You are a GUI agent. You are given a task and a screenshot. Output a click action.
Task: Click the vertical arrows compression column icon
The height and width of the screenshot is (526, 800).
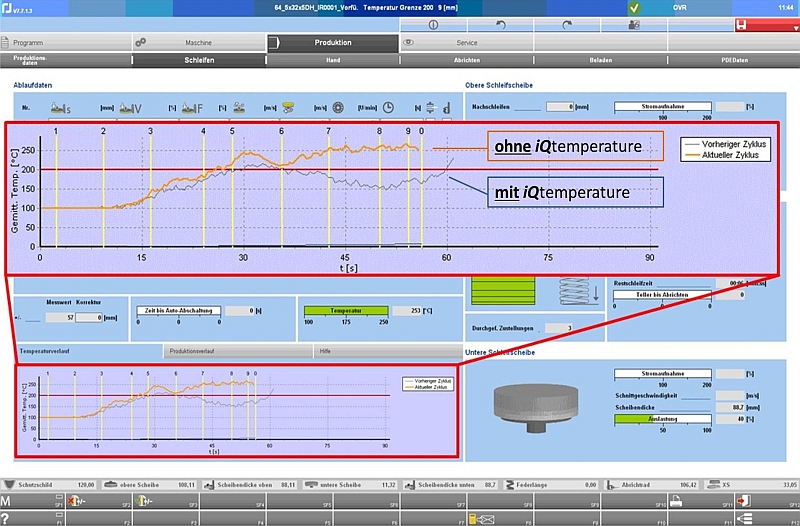click(430, 108)
